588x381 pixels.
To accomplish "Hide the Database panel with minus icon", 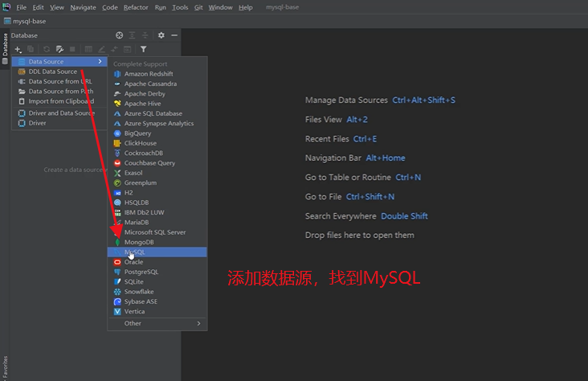I will 174,35.
